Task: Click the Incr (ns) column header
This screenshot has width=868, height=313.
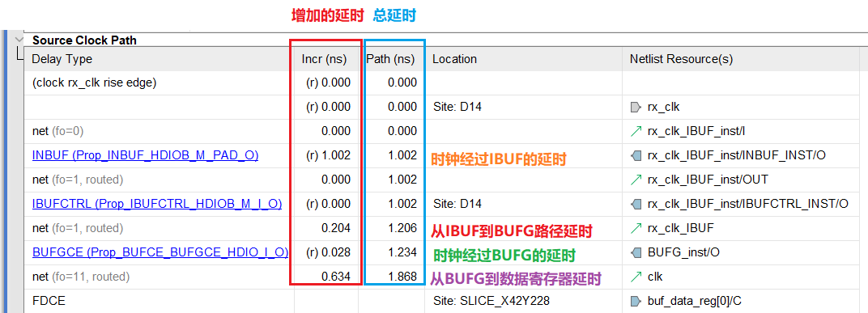Action: (326, 58)
